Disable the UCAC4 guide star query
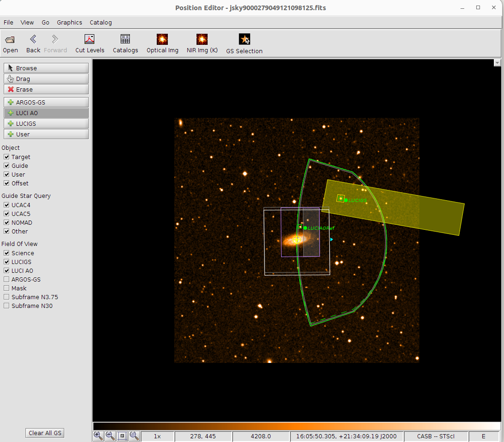 coord(6,205)
